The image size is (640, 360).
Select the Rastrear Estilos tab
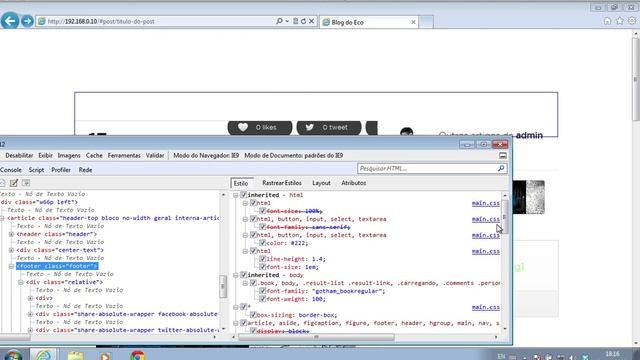[x=282, y=183]
